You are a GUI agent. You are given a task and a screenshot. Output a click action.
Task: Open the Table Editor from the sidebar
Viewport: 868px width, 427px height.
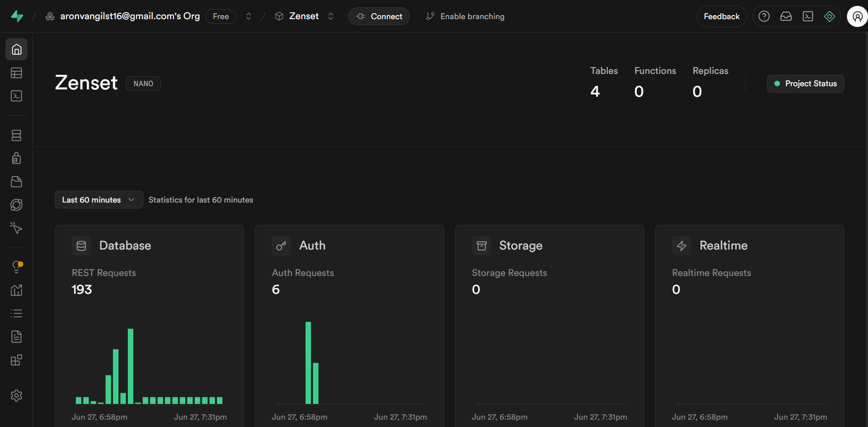(16, 73)
